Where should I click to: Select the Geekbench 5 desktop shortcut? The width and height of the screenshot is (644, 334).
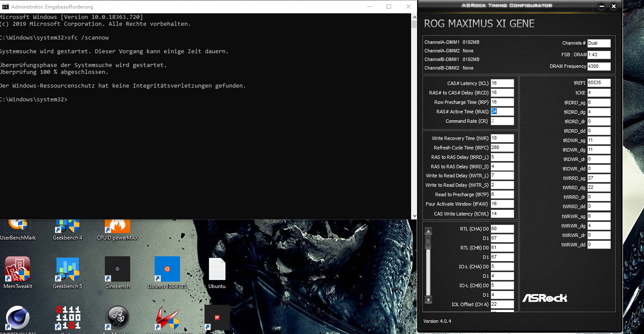(x=67, y=273)
